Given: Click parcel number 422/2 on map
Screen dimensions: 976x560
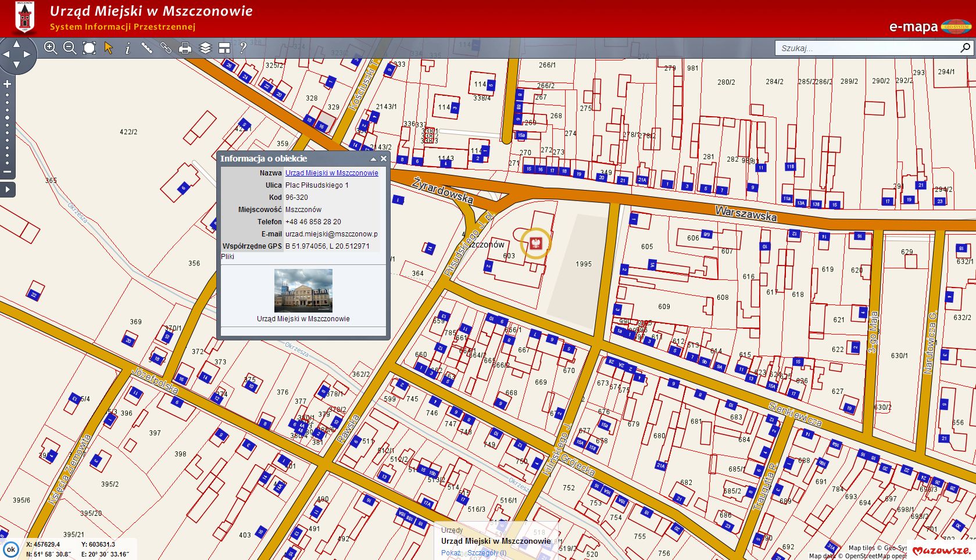Looking at the screenshot, I should 128,132.
